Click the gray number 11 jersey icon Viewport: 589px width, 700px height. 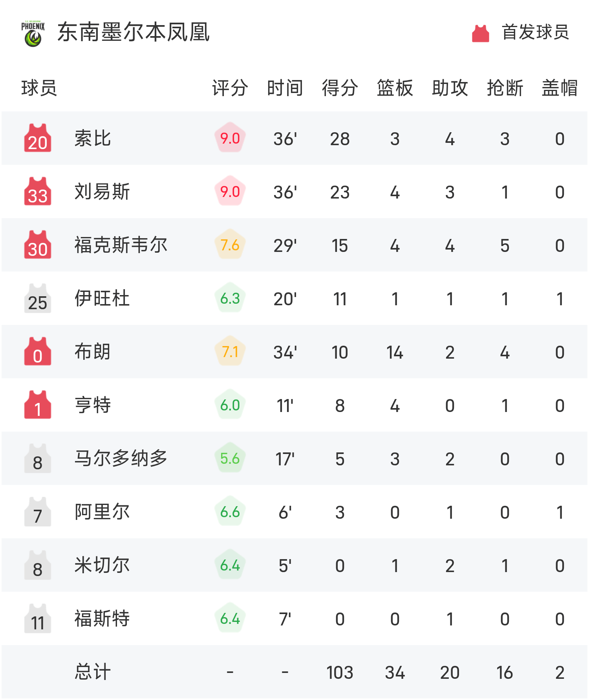point(38,618)
